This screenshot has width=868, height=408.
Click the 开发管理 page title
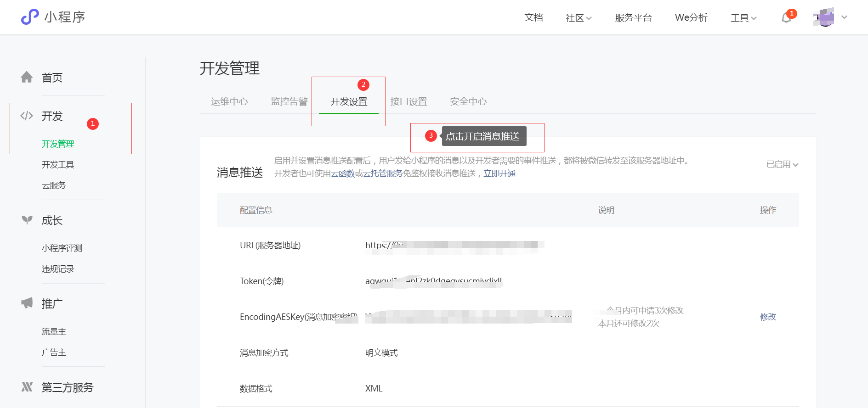[229, 68]
